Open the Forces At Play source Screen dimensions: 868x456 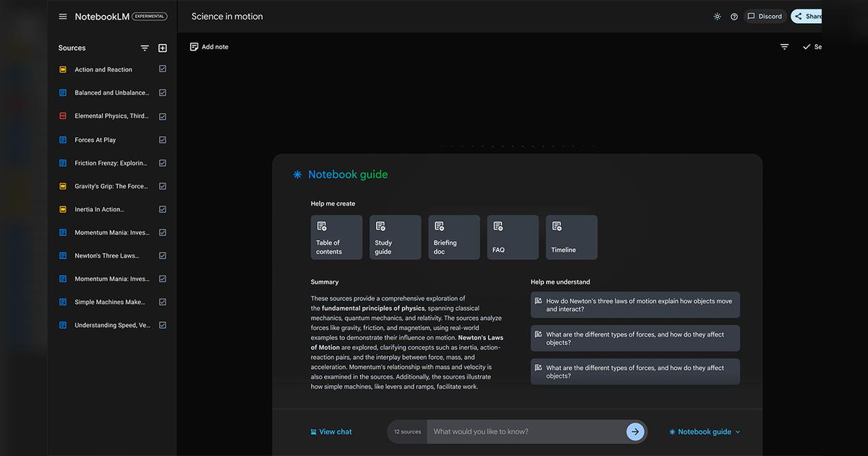pyautogui.click(x=95, y=140)
